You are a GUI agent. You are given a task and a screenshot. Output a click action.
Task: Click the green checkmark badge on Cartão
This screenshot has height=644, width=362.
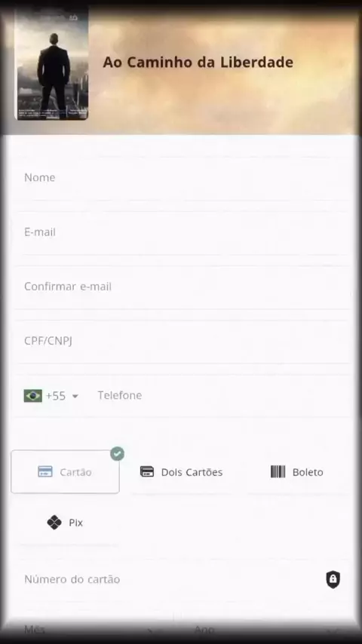pos(117,454)
